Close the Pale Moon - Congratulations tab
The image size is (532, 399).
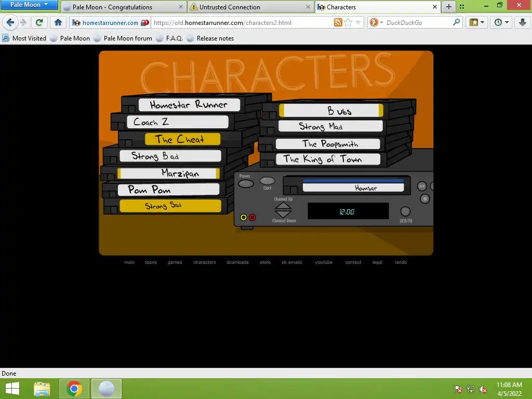coord(180,7)
